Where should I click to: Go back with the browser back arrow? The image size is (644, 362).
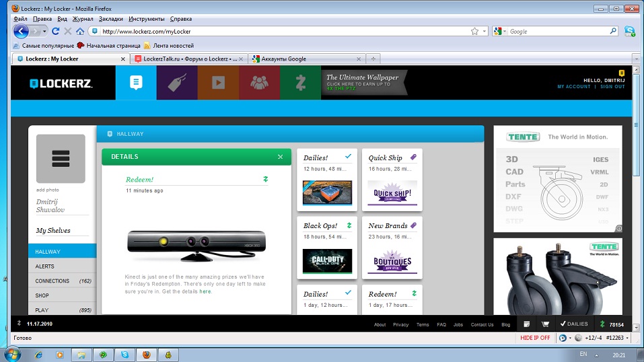21,31
